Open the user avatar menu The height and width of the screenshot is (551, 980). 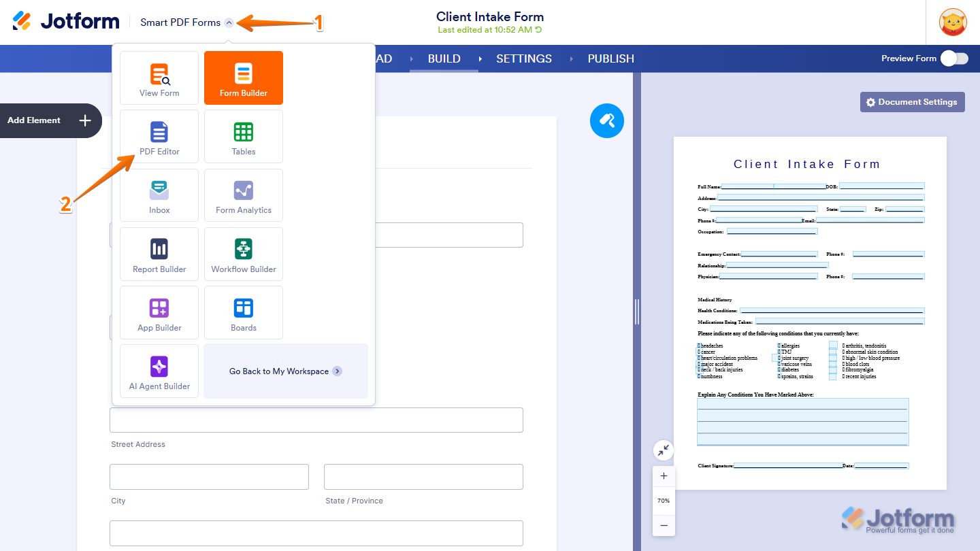pyautogui.click(x=953, y=22)
